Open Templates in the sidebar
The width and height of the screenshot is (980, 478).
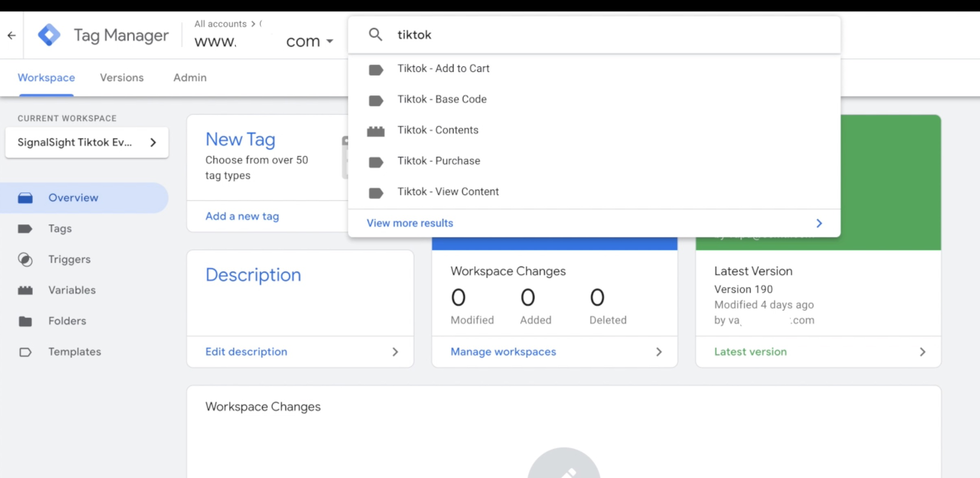coord(75,352)
